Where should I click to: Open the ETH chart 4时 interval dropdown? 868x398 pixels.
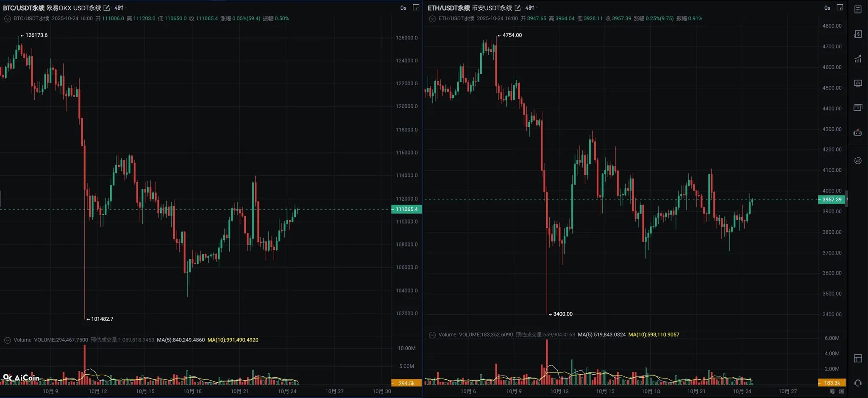coord(531,8)
